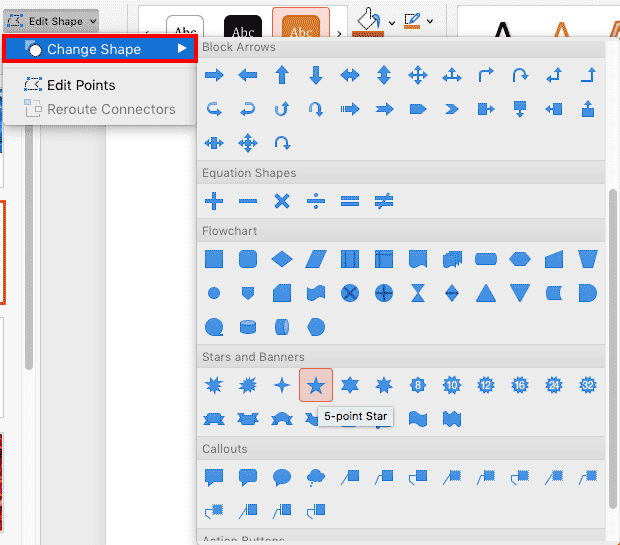
Task: Choose the flowchart document shape
Action: pyautogui.click(x=418, y=259)
